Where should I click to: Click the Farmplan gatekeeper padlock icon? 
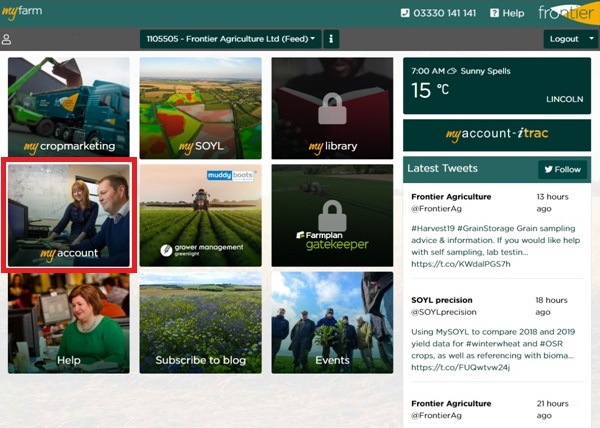332,216
